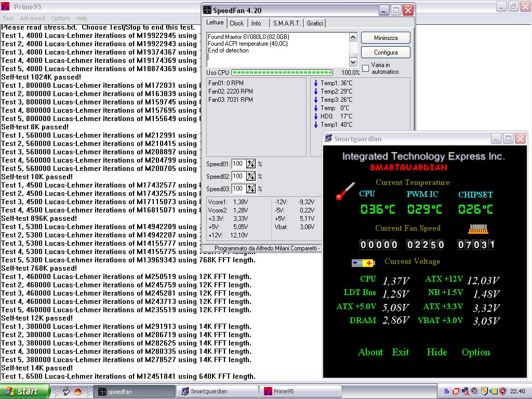Select the Letture tab in SpeedFan
This screenshot has height=399, width=532.
click(215, 22)
